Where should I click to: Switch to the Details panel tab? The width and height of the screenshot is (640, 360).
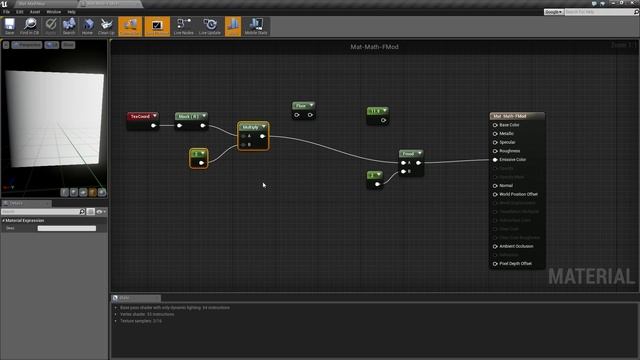[26, 203]
